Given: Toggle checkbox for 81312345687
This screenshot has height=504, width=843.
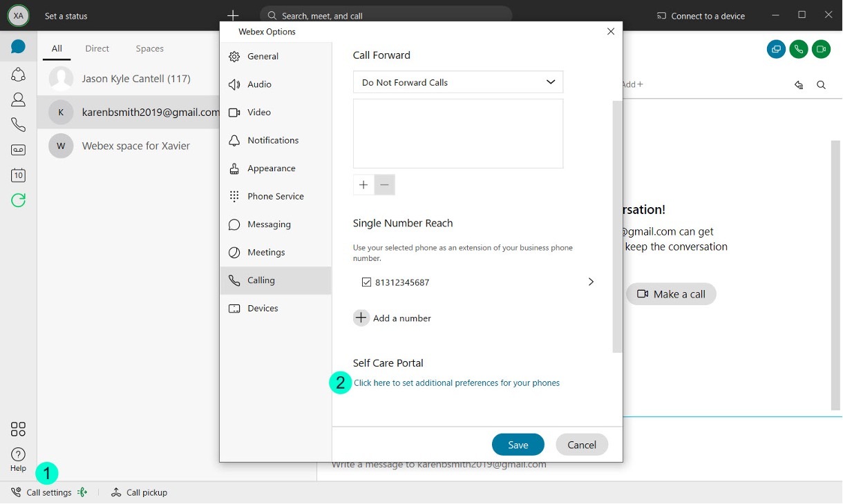Looking at the screenshot, I should tap(366, 282).
